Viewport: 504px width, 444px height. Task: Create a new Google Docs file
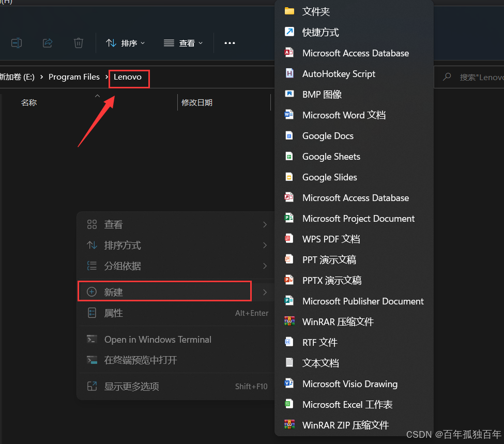[x=354, y=135]
